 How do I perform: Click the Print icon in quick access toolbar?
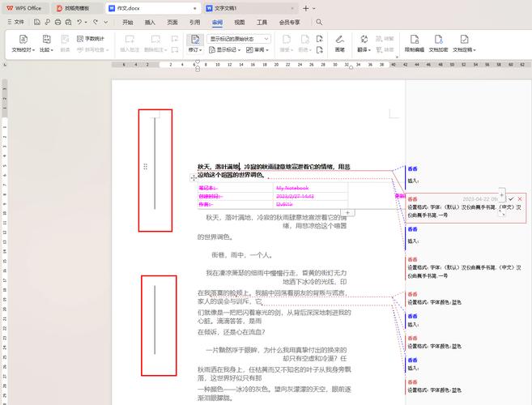(x=58, y=22)
